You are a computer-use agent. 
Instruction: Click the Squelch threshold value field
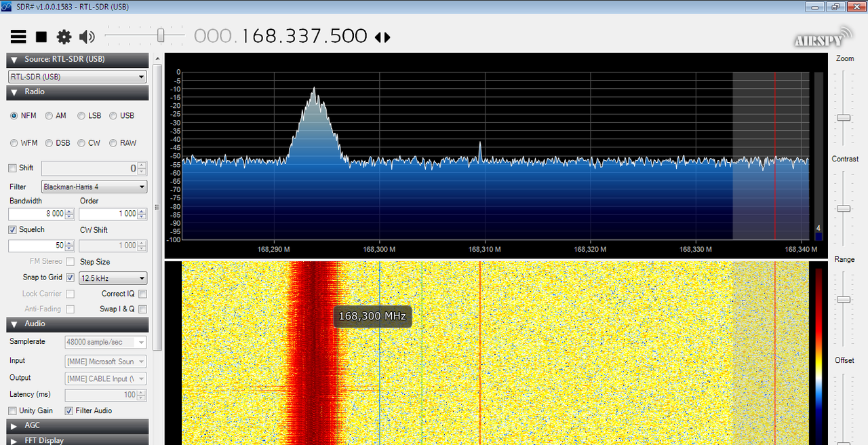[x=37, y=246]
